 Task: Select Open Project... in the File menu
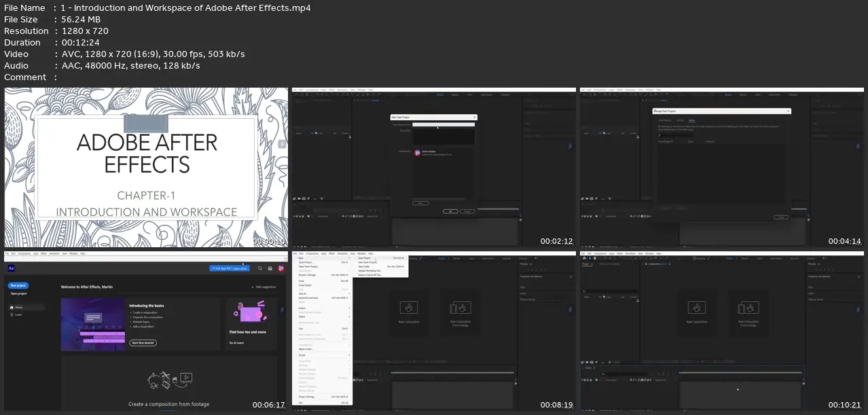click(323, 262)
